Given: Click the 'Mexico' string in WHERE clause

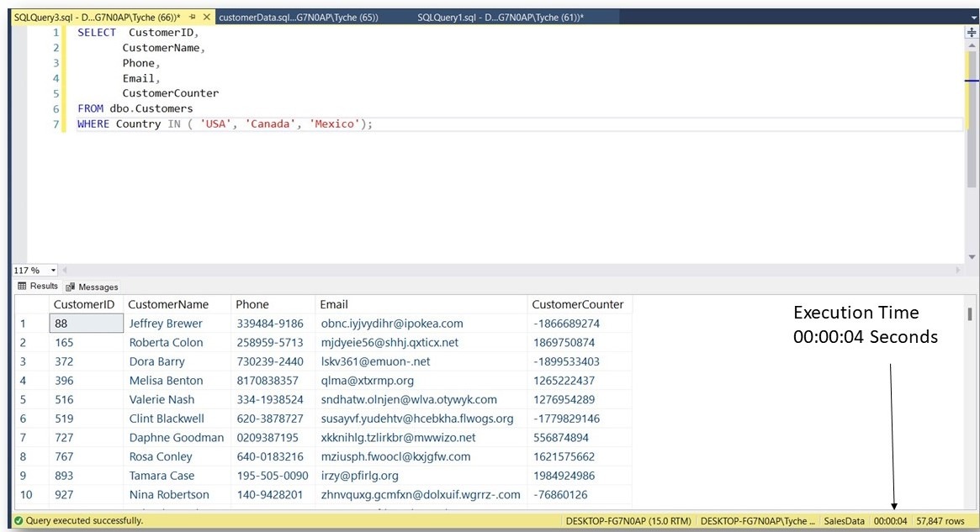Looking at the screenshot, I should (x=334, y=124).
